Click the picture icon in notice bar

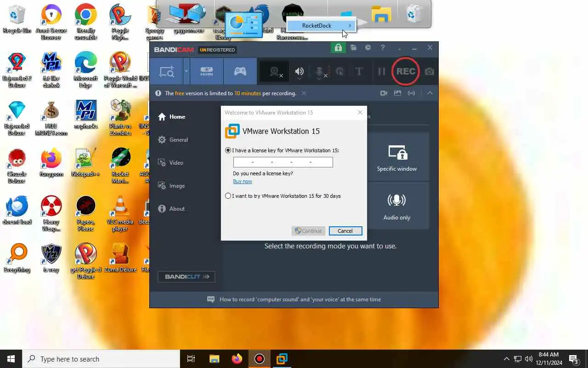(397, 93)
